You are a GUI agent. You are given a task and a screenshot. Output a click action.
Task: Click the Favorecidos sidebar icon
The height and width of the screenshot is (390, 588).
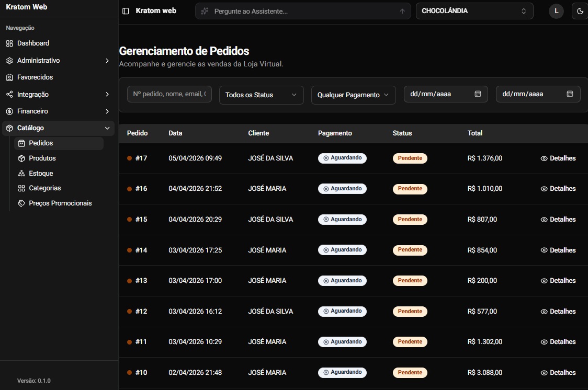[x=9, y=77]
